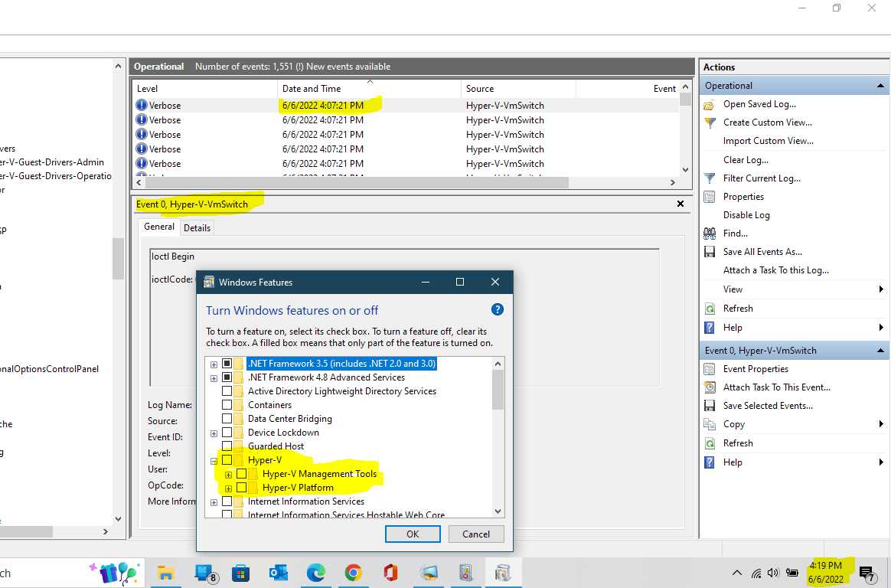Collapse the Operational actions section
Image resolution: width=891 pixels, height=588 pixels.
pos(880,86)
